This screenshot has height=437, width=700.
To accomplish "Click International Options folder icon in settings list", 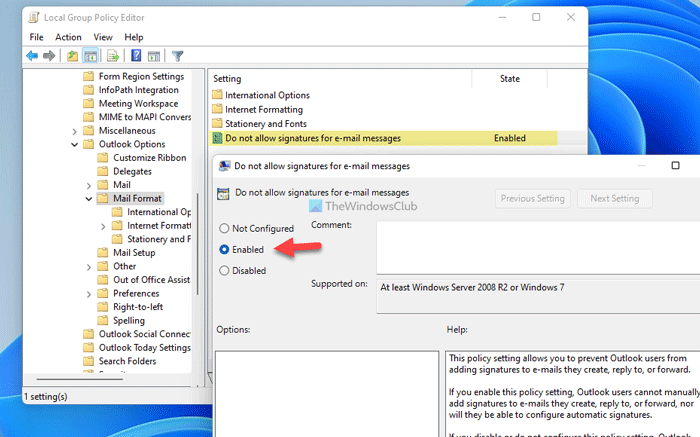I will [x=217, y=95].
